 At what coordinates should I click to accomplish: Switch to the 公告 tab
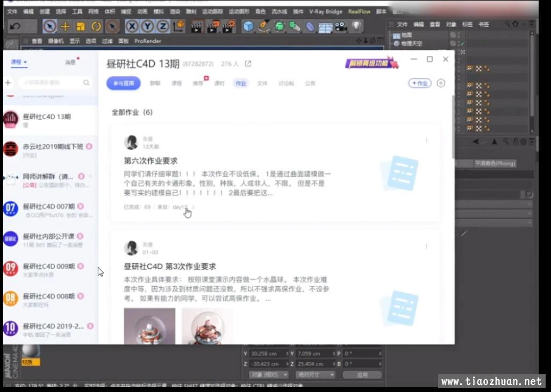(x=310, y=83)
